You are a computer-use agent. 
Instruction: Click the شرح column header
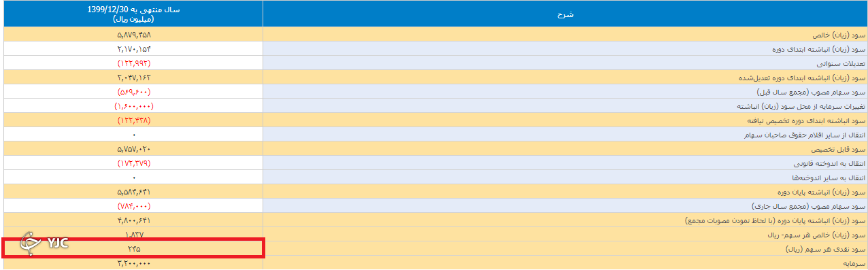pyautogui.click(x=565, y=14)
